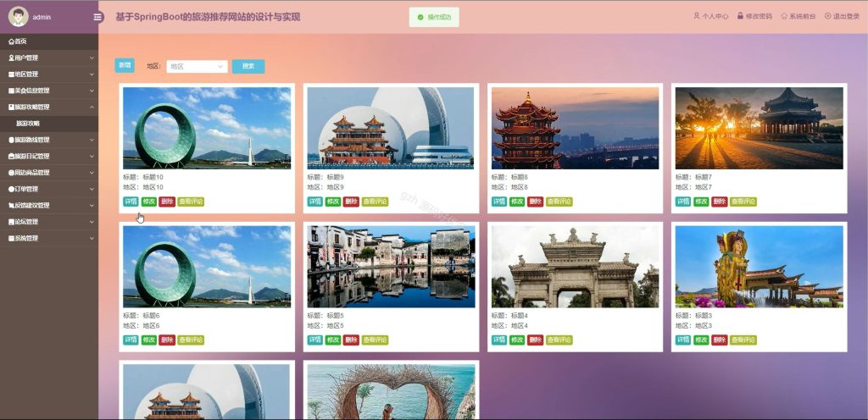
Task: Click the 周边商品管理 menu icon
Action: 12,173
